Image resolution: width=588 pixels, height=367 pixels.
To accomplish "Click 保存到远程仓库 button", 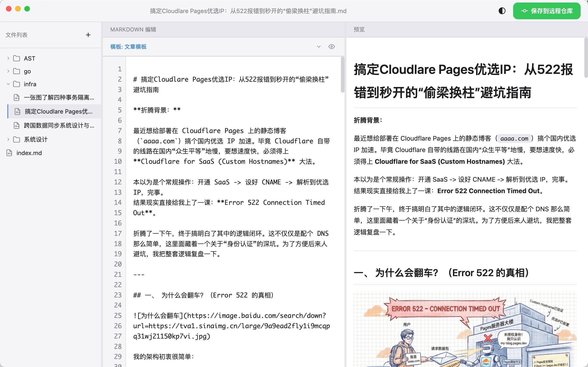I will (547, 11).
